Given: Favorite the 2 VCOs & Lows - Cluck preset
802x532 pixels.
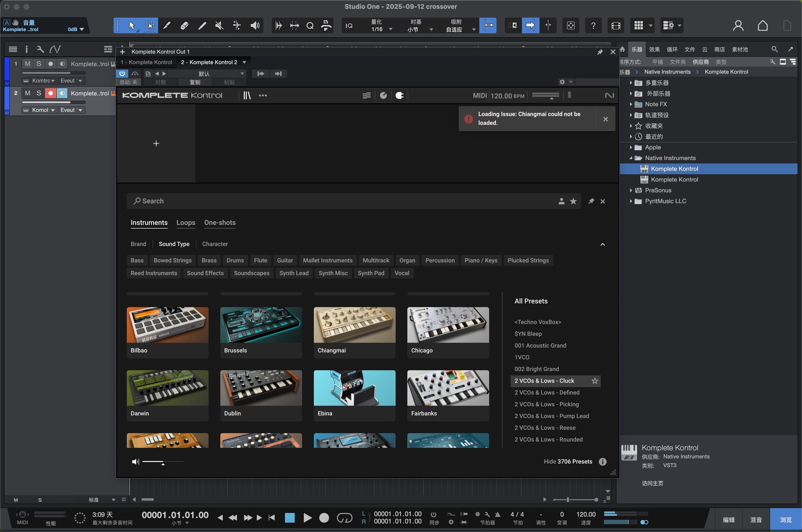Looking at the screenshot, I should pyautogui.click(x=595, y=381).
